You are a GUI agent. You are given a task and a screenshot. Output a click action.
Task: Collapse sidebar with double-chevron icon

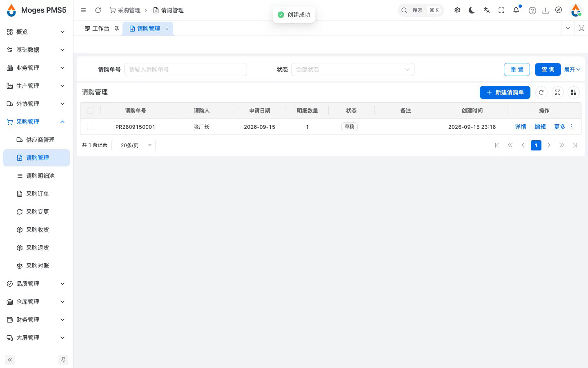10,360
